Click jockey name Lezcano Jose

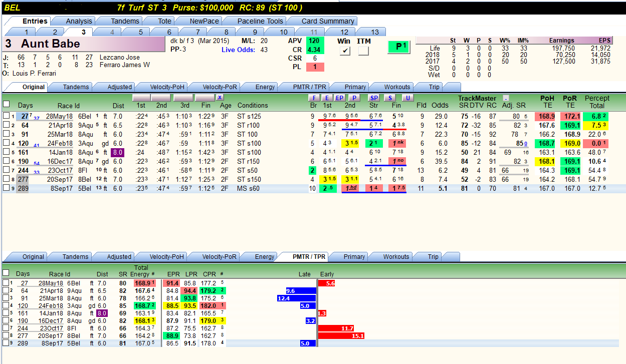[120, 58]
